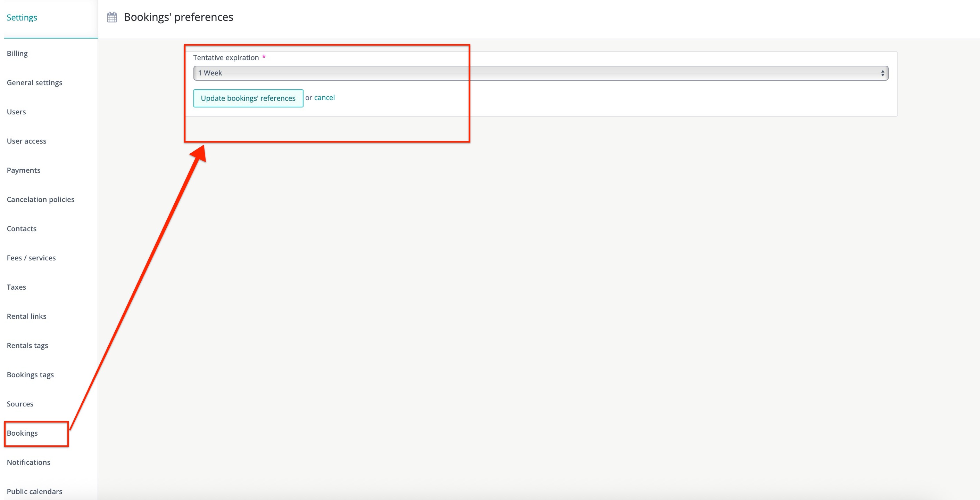
Task: Open the Settings section
Action: click(x=22, y=17)
